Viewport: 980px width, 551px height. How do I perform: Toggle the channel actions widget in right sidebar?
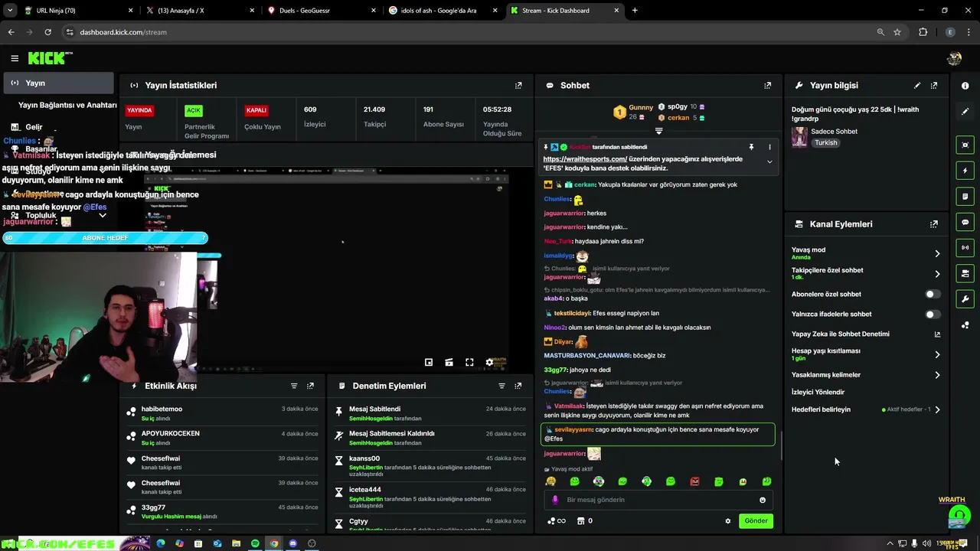(x=965, y=273)
